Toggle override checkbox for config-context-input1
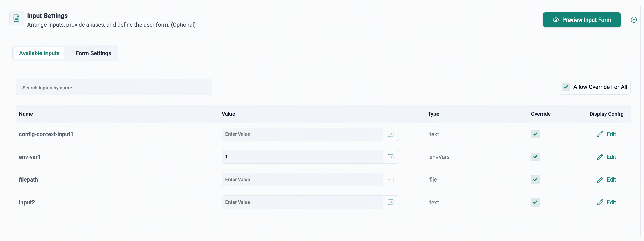 coord(535,134)
